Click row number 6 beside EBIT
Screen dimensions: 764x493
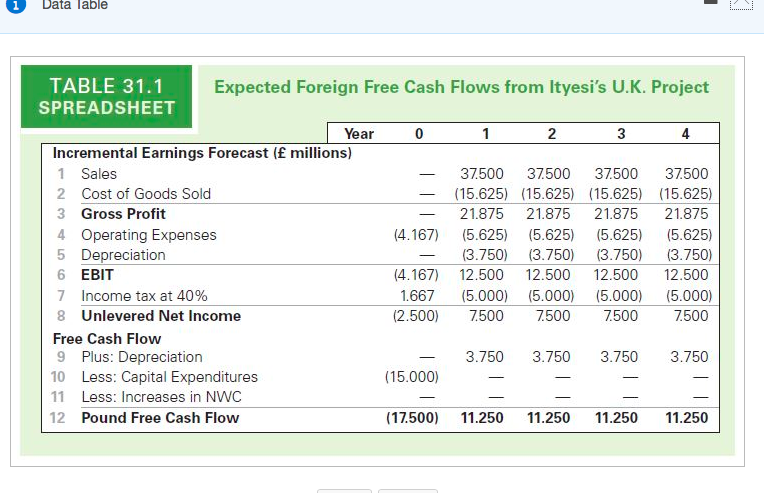pyautogui.click(x=61, y=275)
